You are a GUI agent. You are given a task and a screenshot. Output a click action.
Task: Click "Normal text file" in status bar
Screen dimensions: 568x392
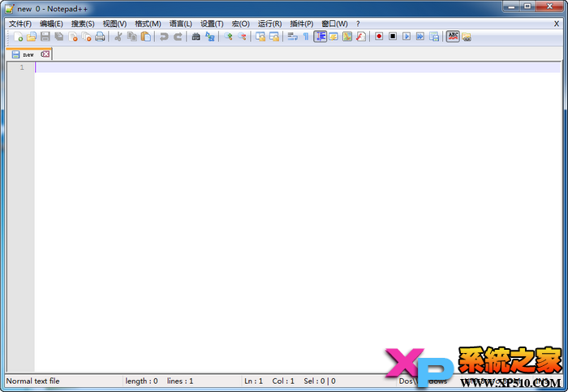[33, 381]
